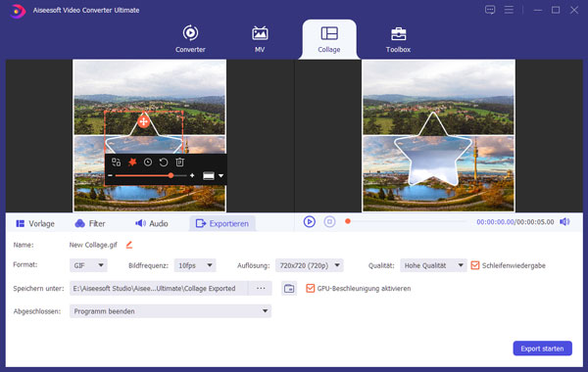The width and height of the screenshot is (588, 372).
Task: Open output folder icon button
Action: pyautogui.click(x=289, y=289)
